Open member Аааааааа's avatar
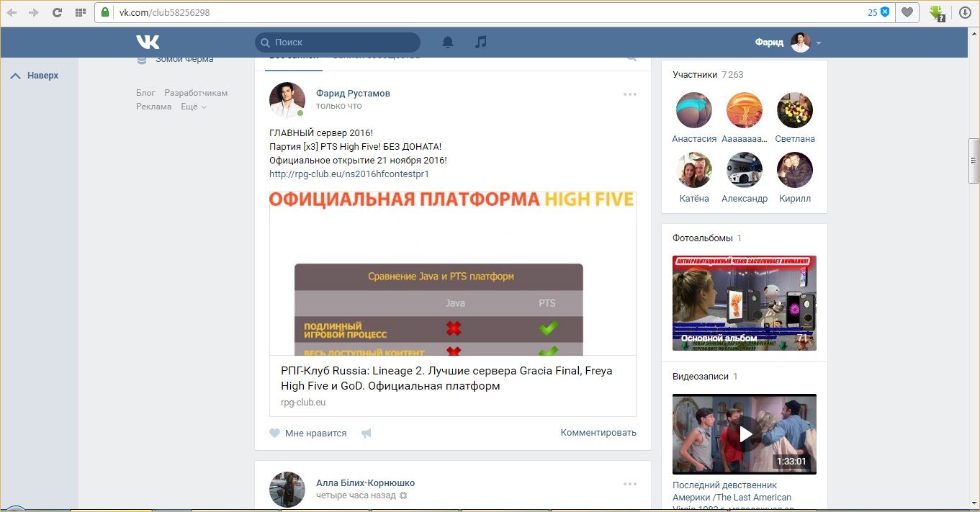This screenshot has width=980, height=512. 745,110
